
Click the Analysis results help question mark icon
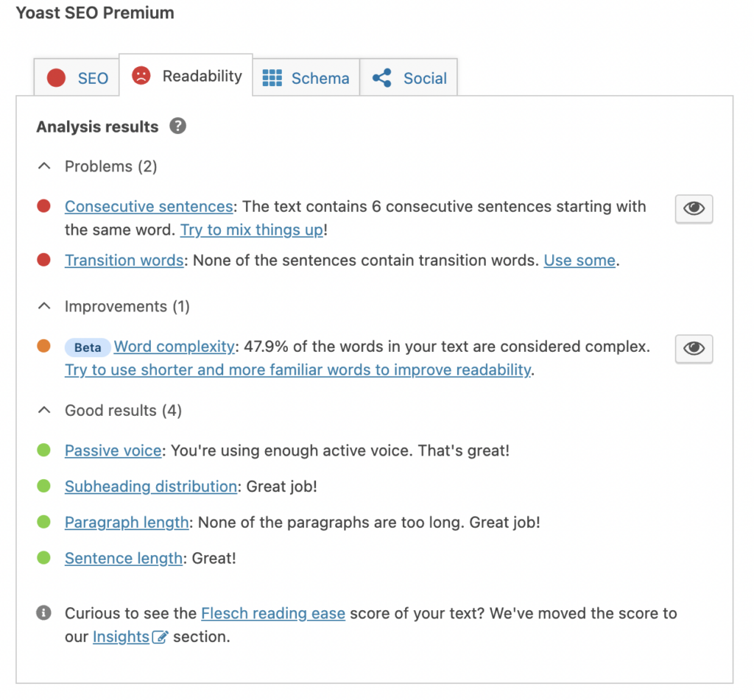[177, 126]
